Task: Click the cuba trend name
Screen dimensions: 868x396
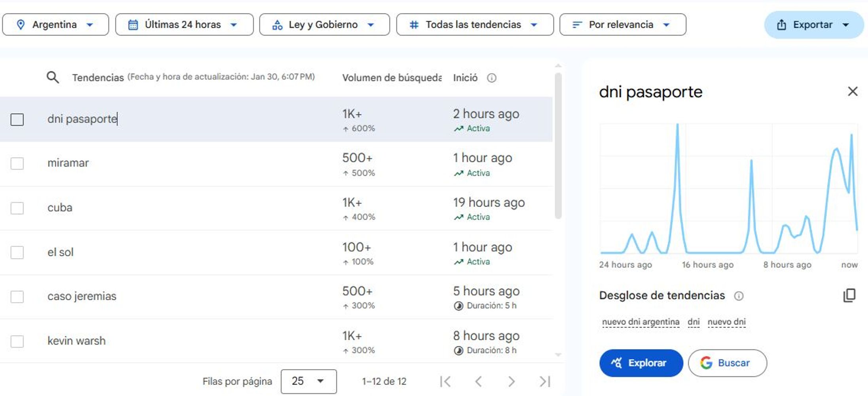Action: [x=60, y=208]
